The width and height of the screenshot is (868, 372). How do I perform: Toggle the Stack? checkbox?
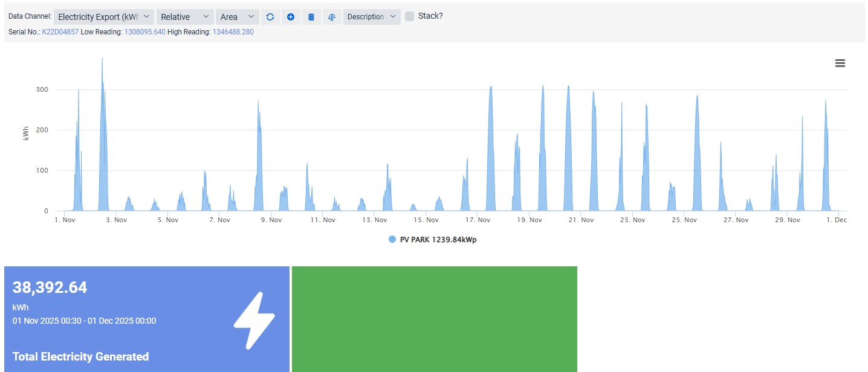click(410, 16)
